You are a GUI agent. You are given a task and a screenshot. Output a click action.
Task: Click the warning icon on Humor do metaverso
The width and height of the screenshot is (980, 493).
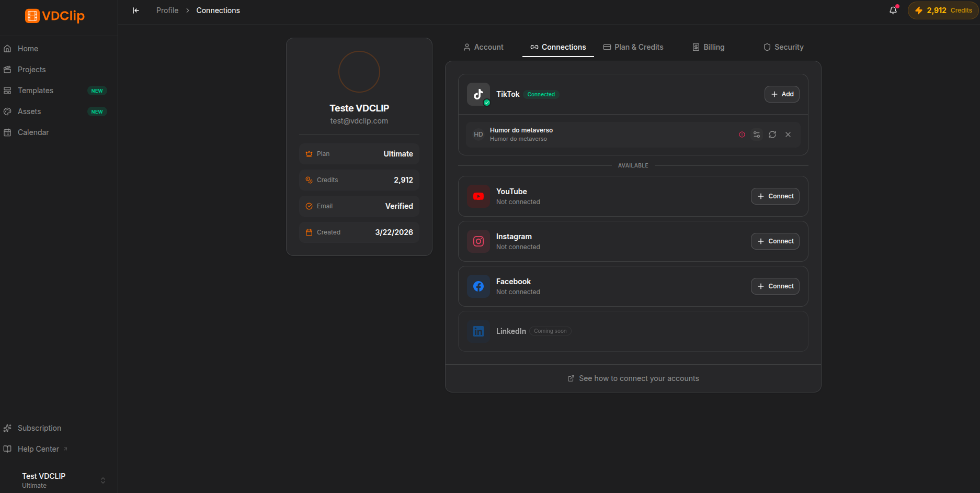coord(742,135)
